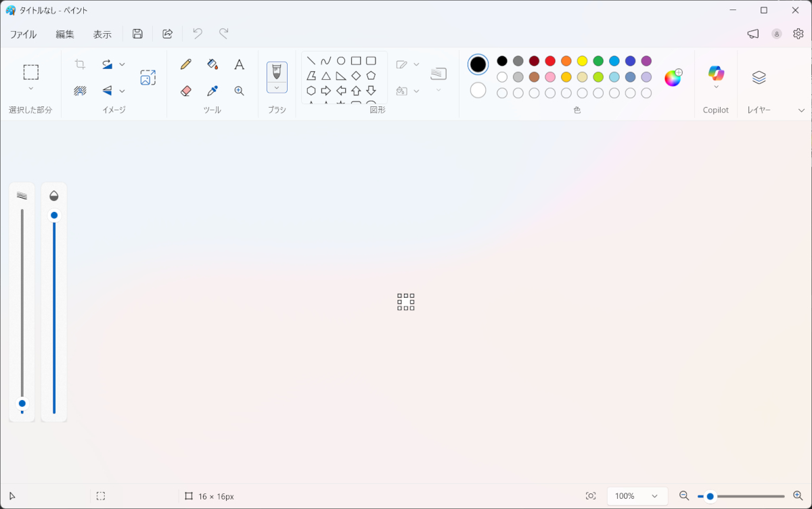Viewport: 812px width, 509px height.
Task: Click the feedback megaphone icon
Action: tap(753, 34)
